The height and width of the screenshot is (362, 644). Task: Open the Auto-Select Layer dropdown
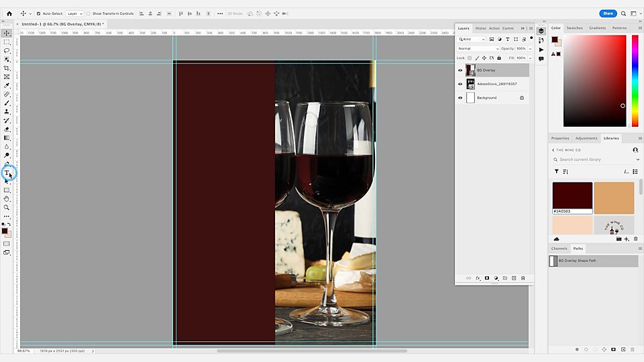coord(74,13)
